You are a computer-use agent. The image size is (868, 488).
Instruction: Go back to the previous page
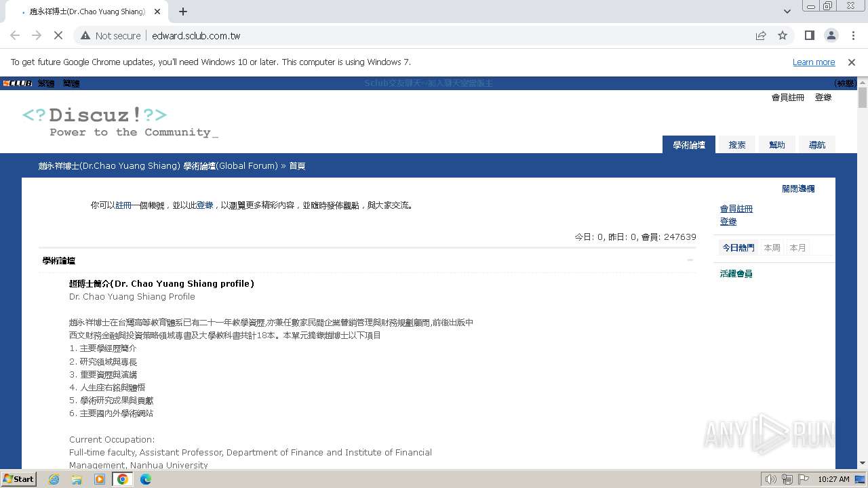pyautogui.click(x=15, y=35)
